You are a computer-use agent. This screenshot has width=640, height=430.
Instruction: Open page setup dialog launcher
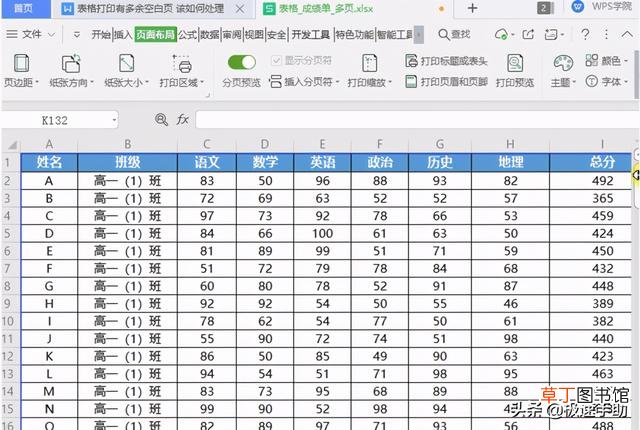tap(208, 95)
